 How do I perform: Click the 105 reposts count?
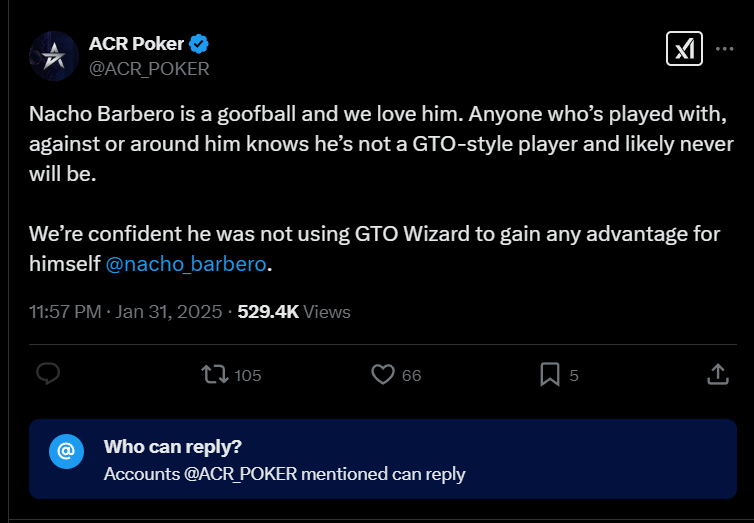[x=247, y=376]
